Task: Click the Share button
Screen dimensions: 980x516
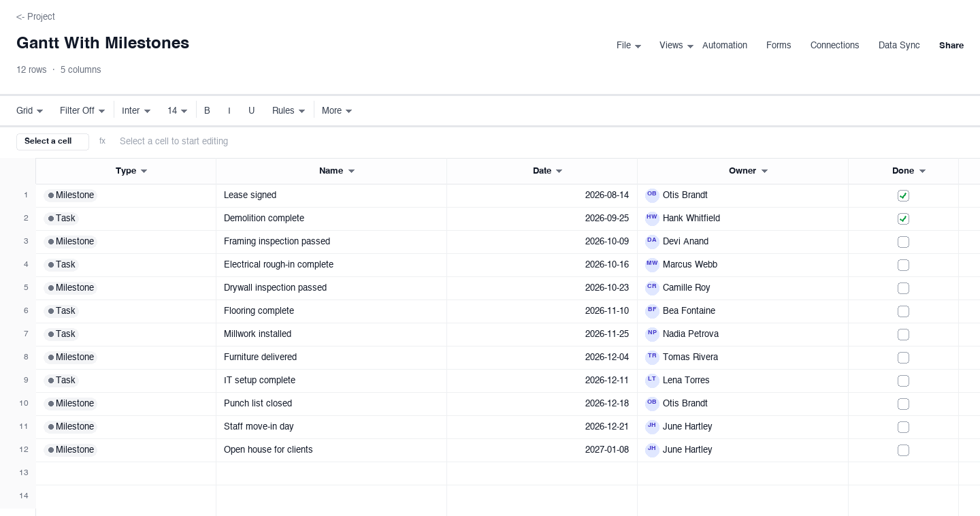Action: pos(951,46)
